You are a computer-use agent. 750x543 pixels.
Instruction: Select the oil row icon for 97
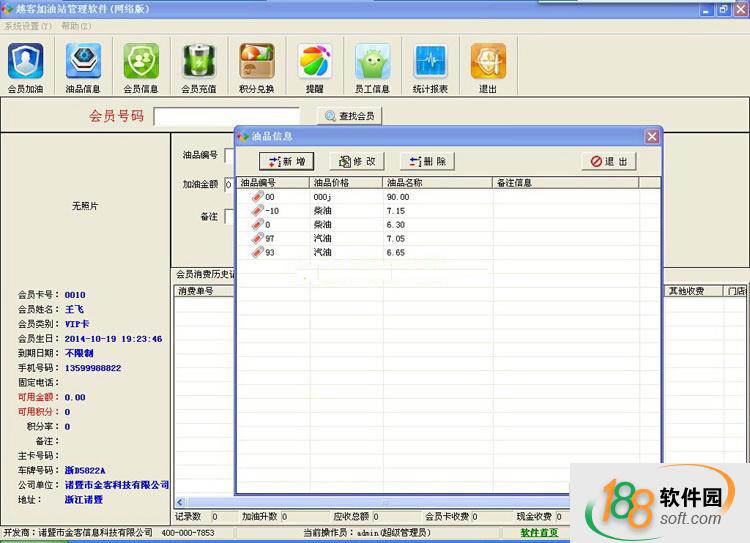tap(258, 238)
